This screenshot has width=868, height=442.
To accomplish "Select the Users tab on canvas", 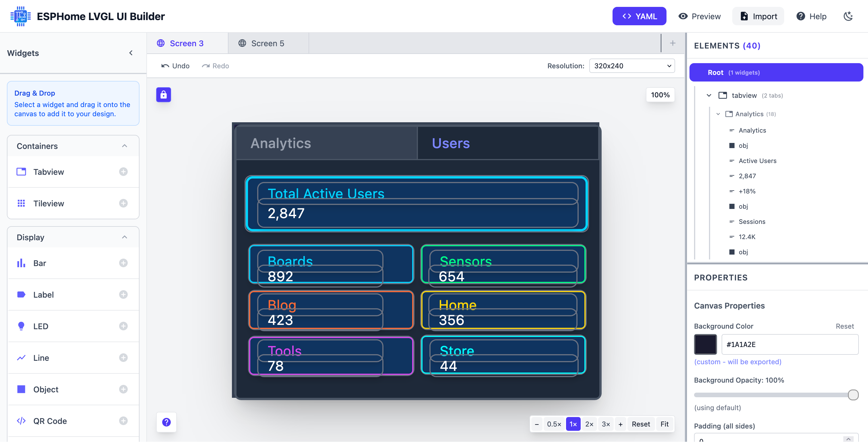I will point(451,143).
